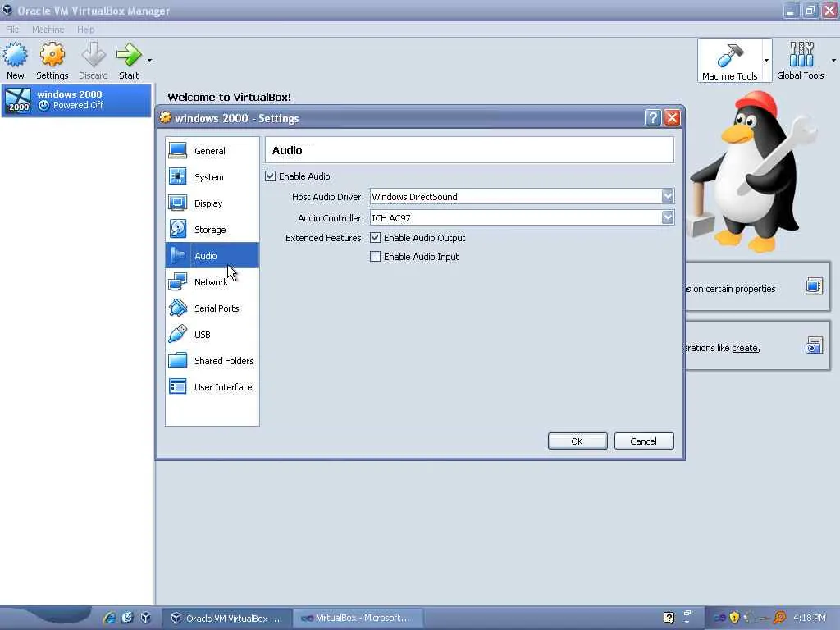Click the security shield tray icon
The height and width of the screenshot is (630, 840).
(x=734, y=618)
